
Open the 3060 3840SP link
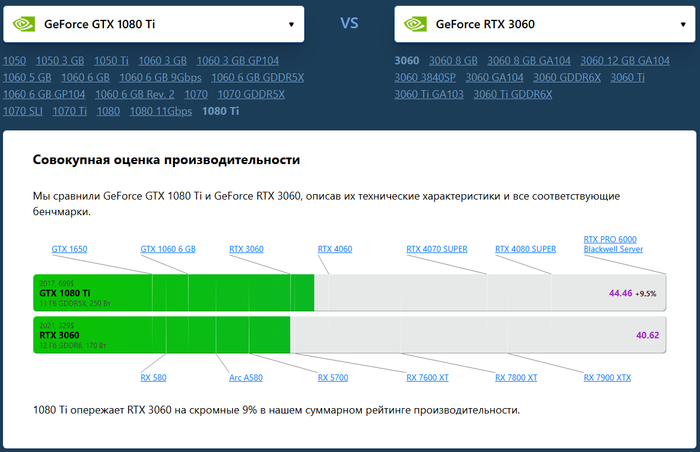(x=425, y=78)
